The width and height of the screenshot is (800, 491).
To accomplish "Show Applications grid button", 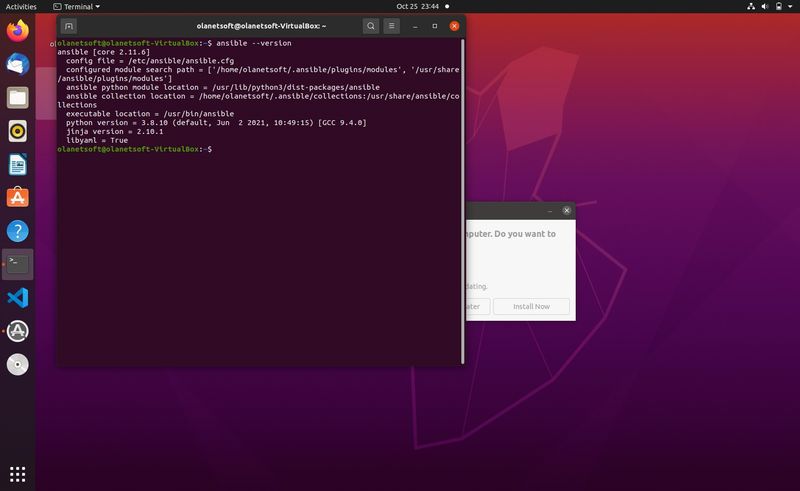I will (x=17, y=473).
